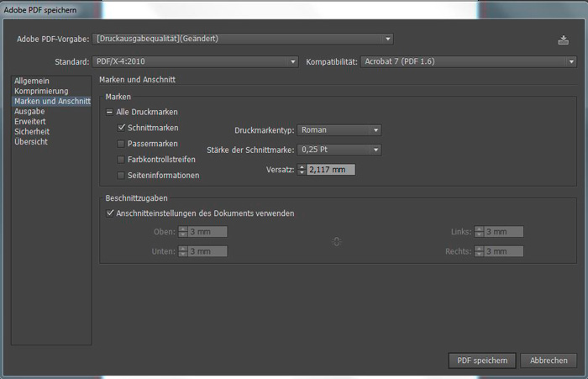The image size is (588, 379).
Task: Open the Adobe PDF-Vorgabe dropdown
Action: coord(243,39)
